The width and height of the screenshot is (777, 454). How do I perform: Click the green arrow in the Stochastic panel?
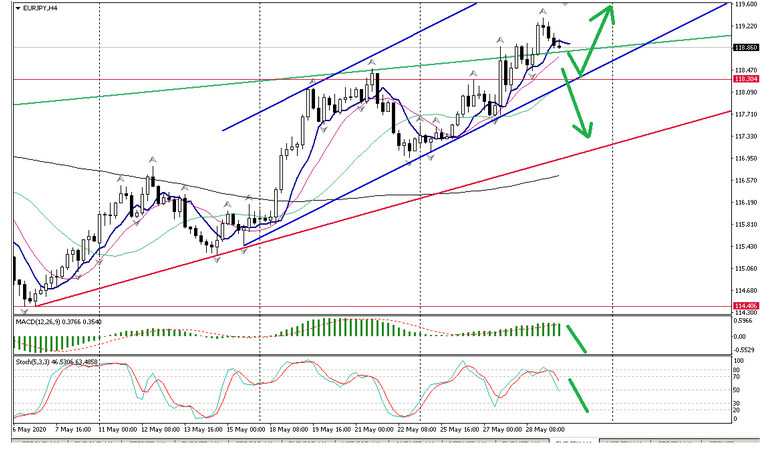(579, 394)
